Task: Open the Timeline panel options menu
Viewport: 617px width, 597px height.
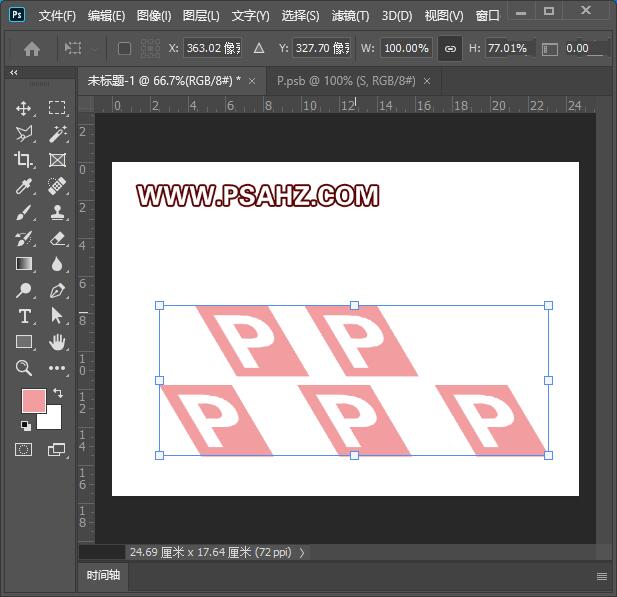Action: click(602, 577)
